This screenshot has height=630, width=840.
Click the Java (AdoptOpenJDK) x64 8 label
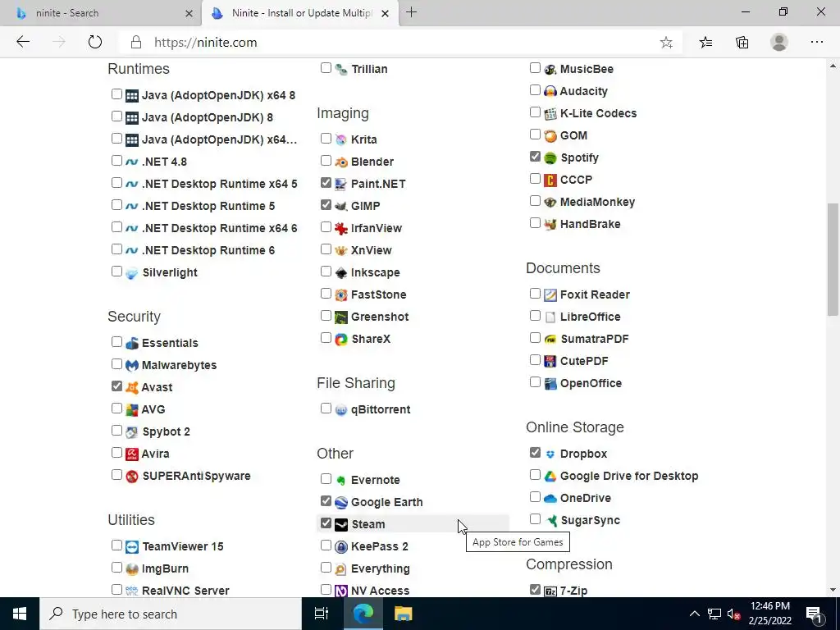[218, 95]
